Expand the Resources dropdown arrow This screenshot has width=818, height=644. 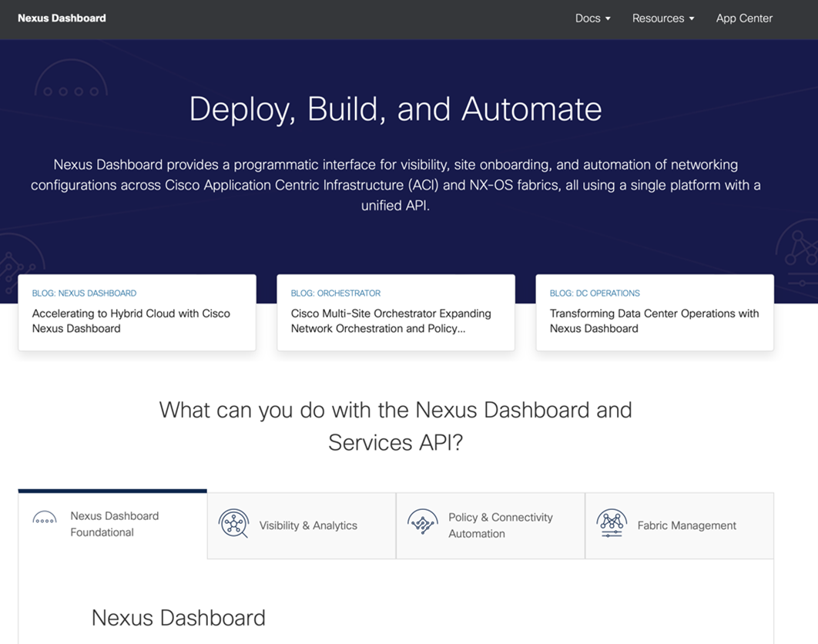tap(692, 18)
